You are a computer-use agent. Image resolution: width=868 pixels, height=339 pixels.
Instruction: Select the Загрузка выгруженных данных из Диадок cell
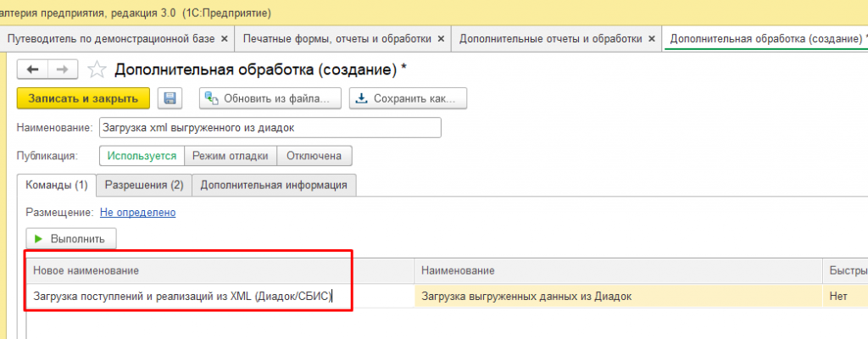(618, 297)
